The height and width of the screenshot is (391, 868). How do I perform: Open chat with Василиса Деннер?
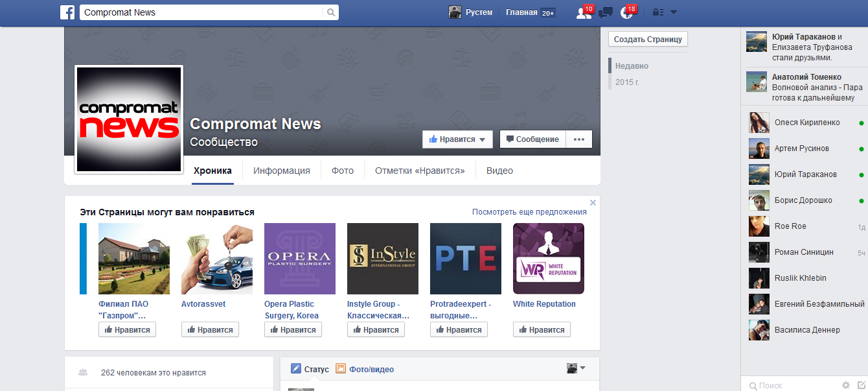pos(805,330)
